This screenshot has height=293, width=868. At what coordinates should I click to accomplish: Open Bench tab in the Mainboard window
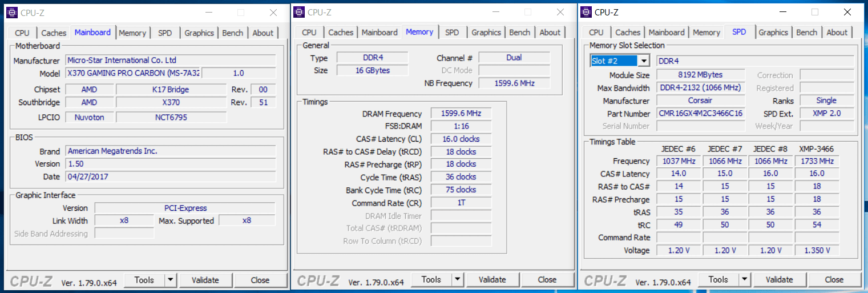pyautogui.click(x=233, y=33)
